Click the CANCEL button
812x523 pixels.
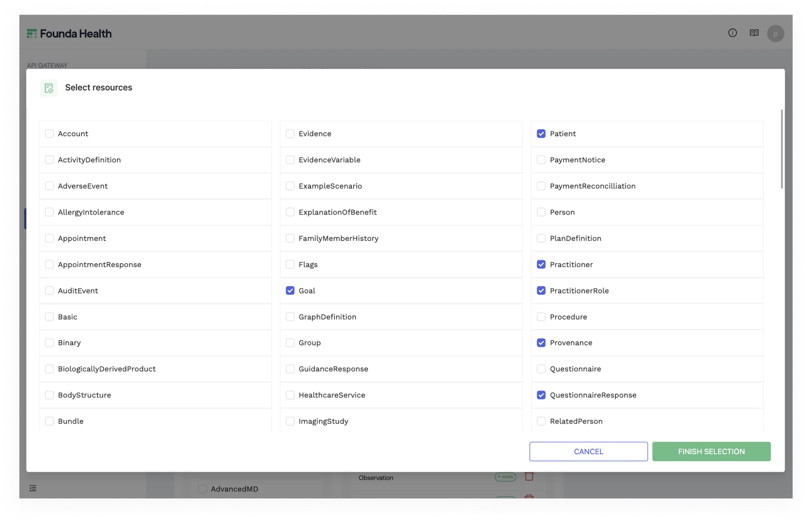tap(588, 451)
